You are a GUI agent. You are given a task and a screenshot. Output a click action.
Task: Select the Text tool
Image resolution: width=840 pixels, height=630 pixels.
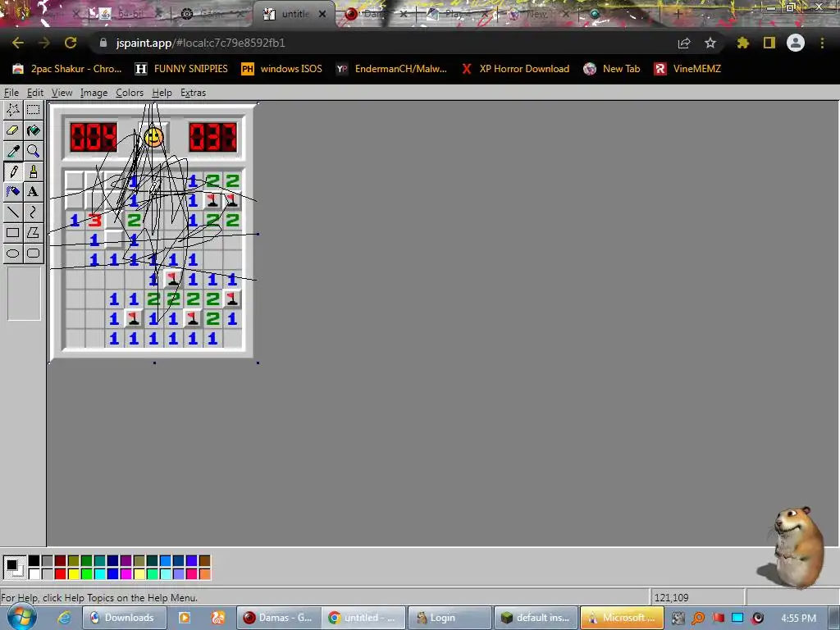click(x=33, y=192)
